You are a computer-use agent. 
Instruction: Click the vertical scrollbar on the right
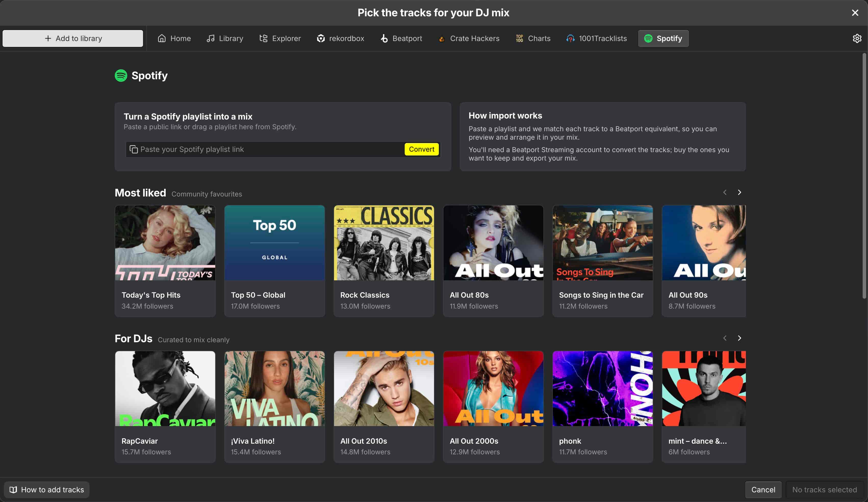[x=864, y=176]
